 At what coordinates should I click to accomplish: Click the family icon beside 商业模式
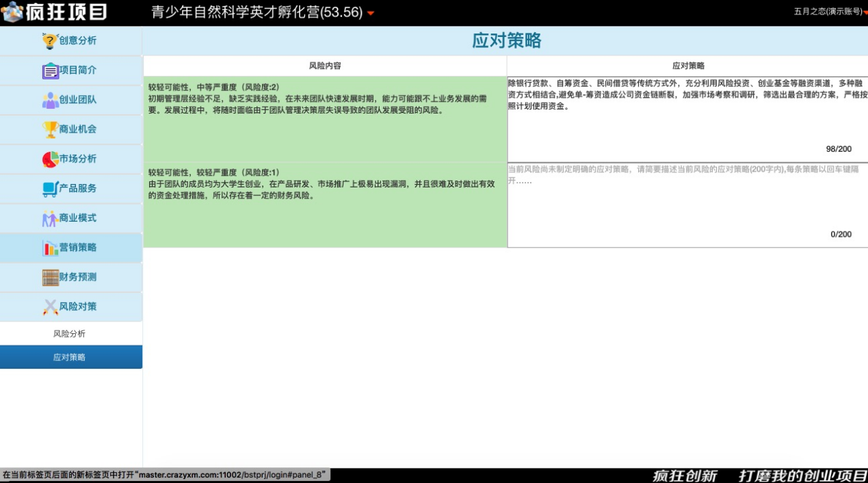click(50, 218)
